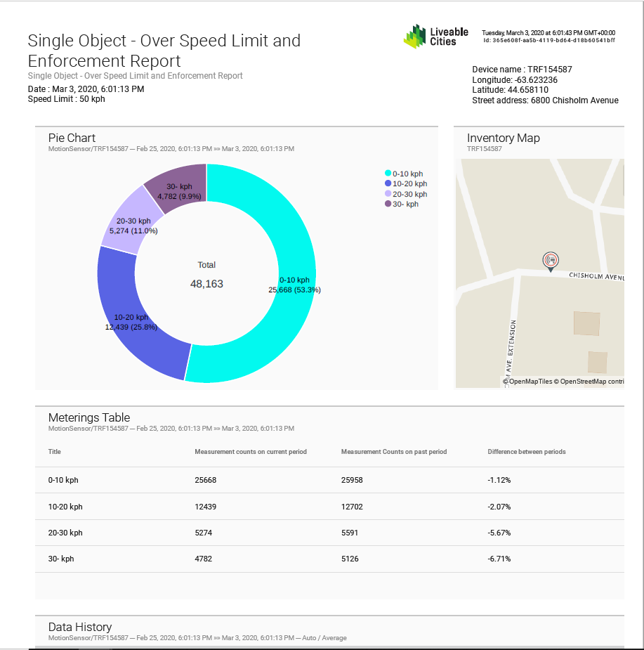This screenshot has height=650, width=644.
Task: Click the Liveable Cities logo
Action: 436,36
